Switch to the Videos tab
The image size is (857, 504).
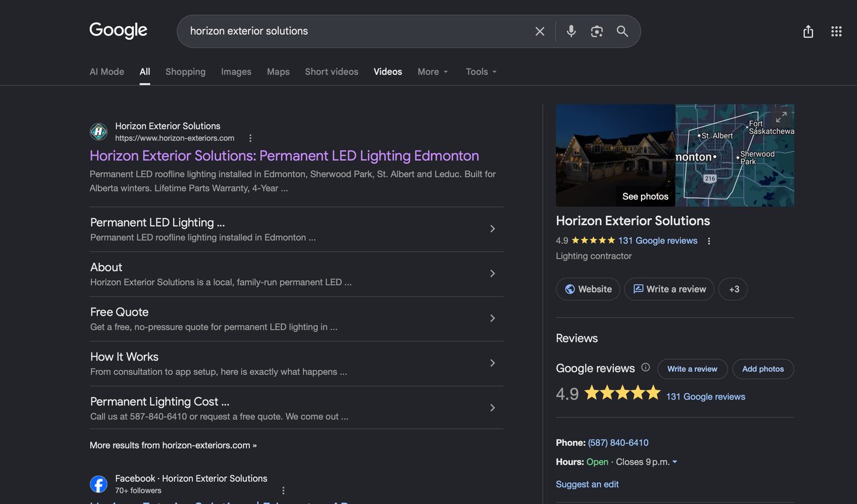(x=388, y=72)
